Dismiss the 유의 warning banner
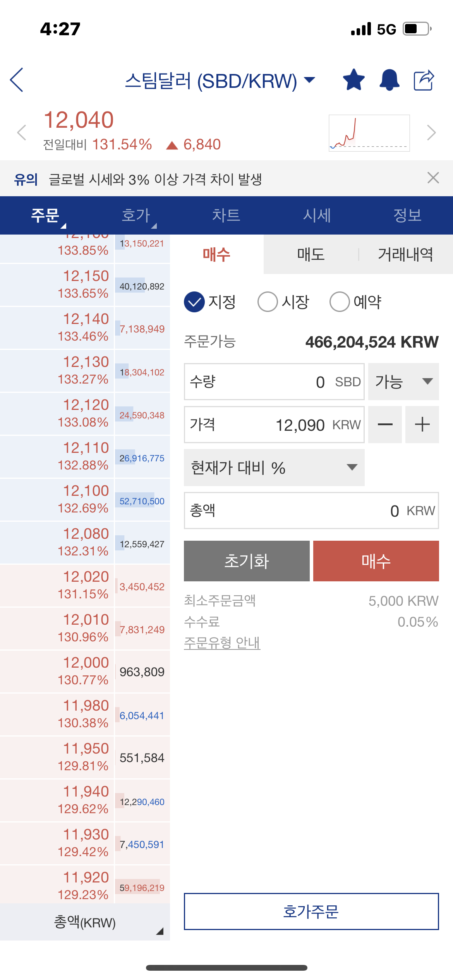 pos(433,178)
